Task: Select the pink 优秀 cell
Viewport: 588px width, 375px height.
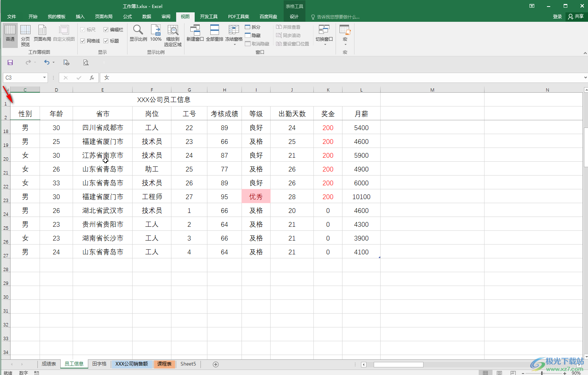Action: coord(256,197)
